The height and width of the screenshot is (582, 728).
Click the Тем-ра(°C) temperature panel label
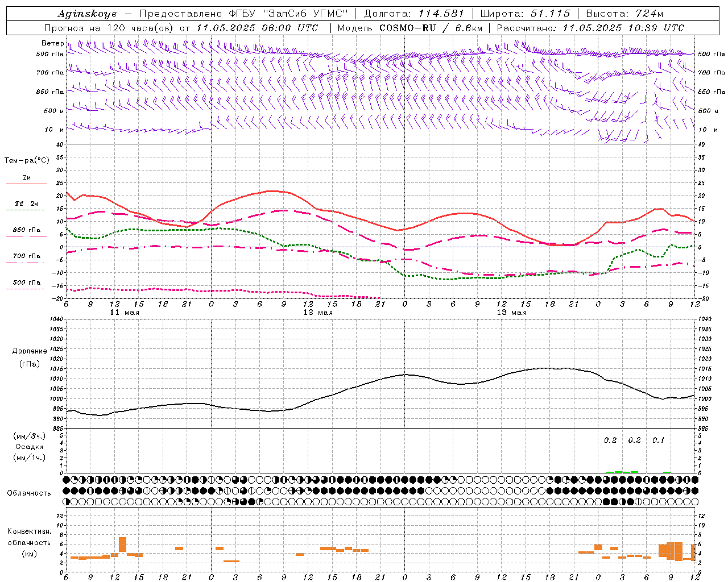[27, 161]
